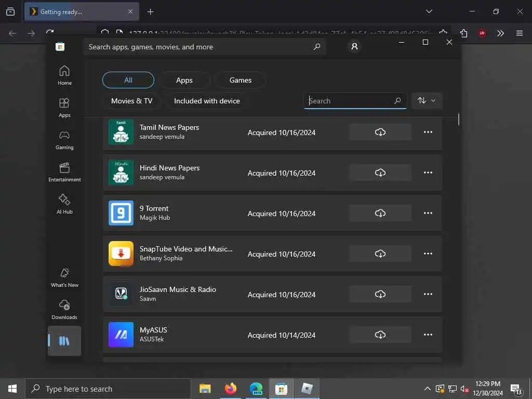Image resolution: width=532 pixels, height=399 pixels.
Task: Expand Firefox toolbar overflow chevron
Action: click(500, 33)
